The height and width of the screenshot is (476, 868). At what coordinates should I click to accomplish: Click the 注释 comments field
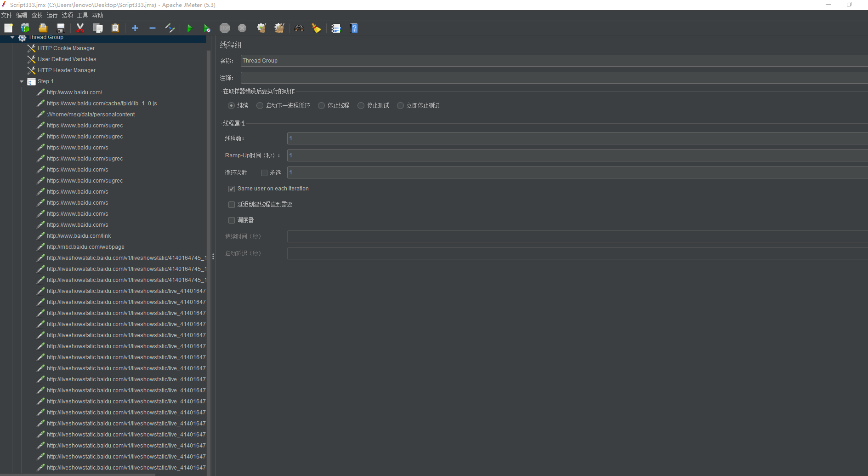click(554, 78)
